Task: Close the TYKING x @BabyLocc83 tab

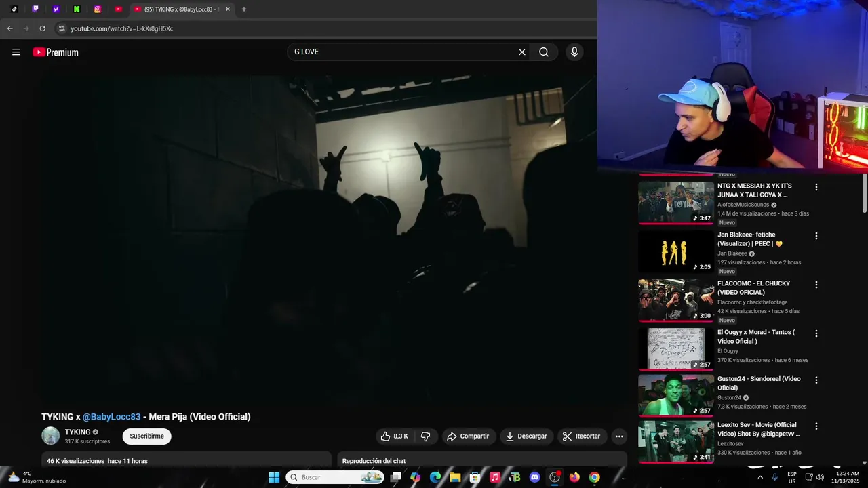Action: (228, 9)
